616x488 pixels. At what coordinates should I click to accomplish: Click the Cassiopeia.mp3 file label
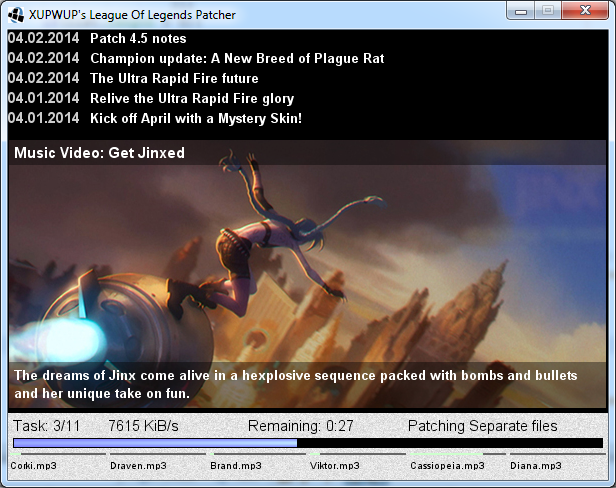447,466
